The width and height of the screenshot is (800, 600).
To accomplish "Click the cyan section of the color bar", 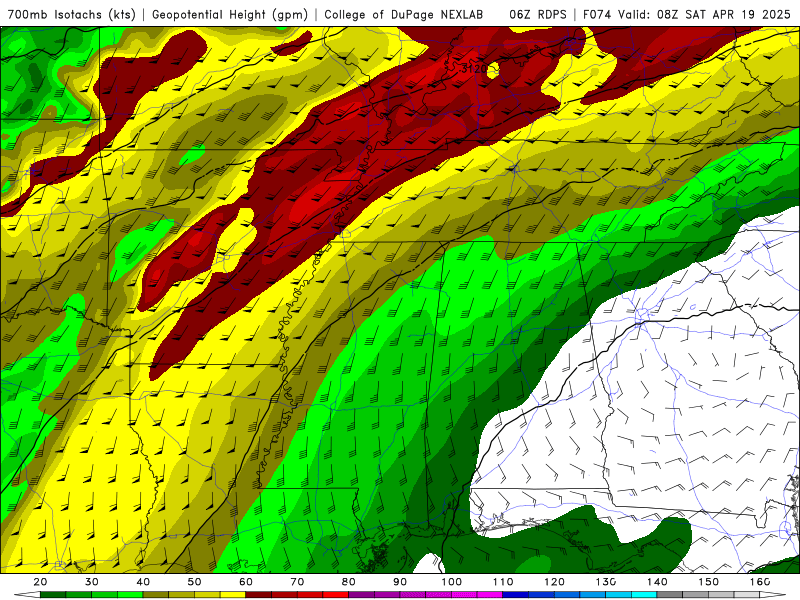I will [644, 595].
